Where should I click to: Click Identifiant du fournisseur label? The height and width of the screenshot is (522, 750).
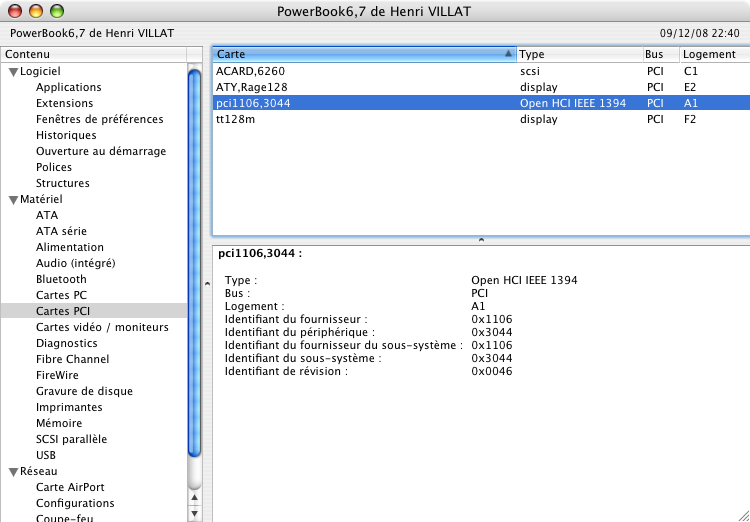(296, 319)
